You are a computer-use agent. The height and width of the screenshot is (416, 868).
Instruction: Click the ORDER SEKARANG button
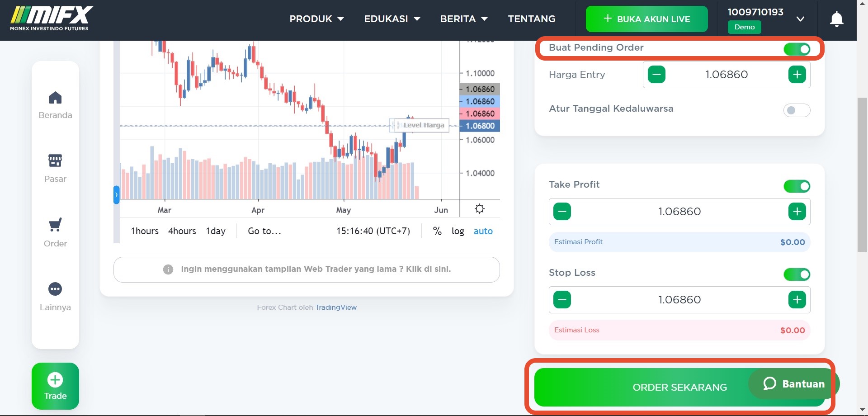(x=642, y=388)
